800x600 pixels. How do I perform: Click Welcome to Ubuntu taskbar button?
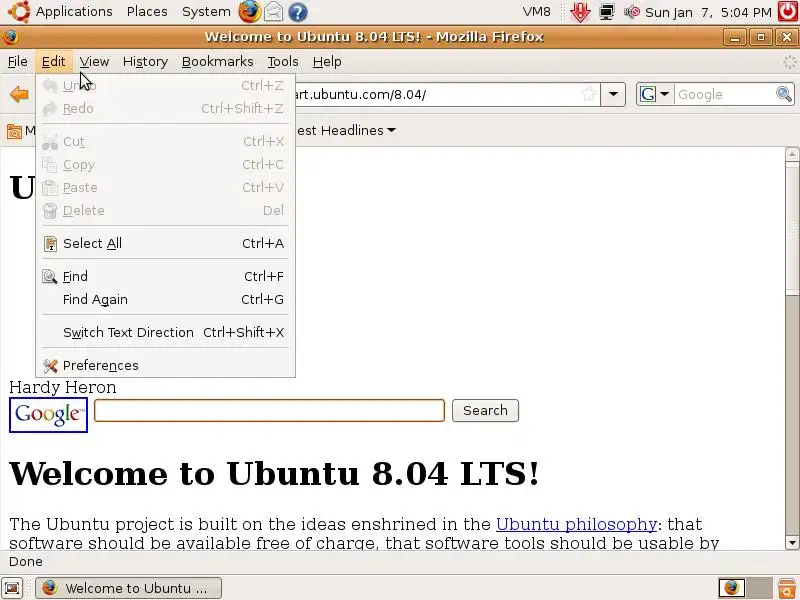(x=129, y=588)
